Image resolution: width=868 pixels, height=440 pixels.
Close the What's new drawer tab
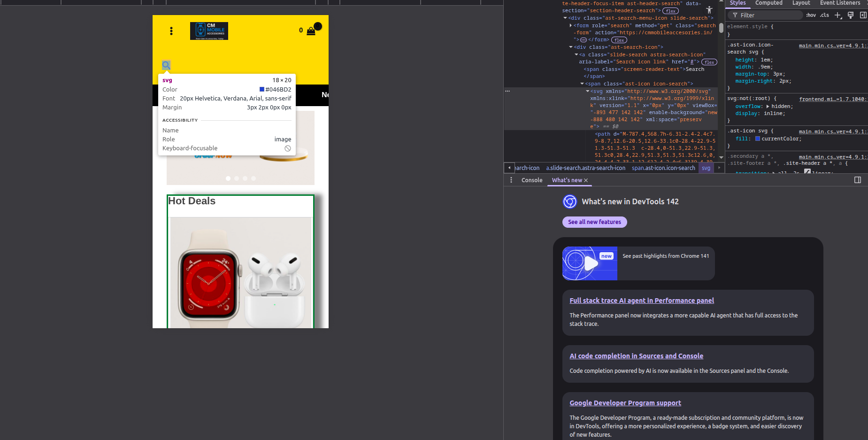coord(586,180)
